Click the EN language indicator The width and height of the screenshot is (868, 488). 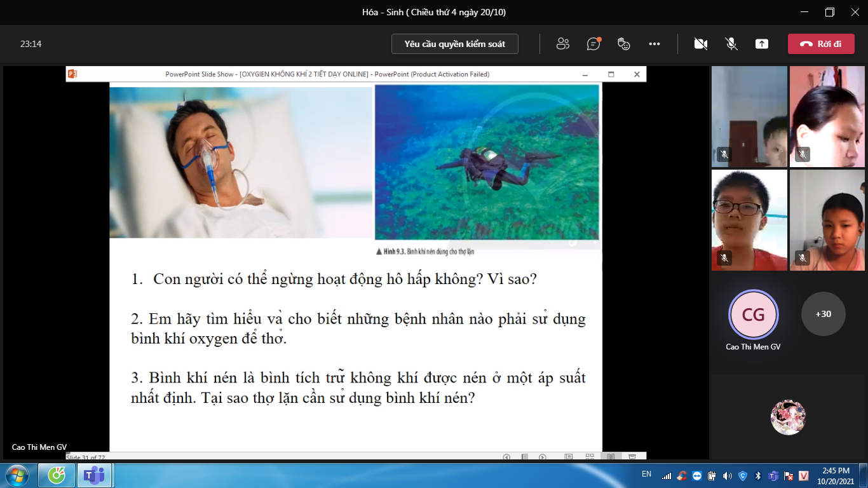647,474
